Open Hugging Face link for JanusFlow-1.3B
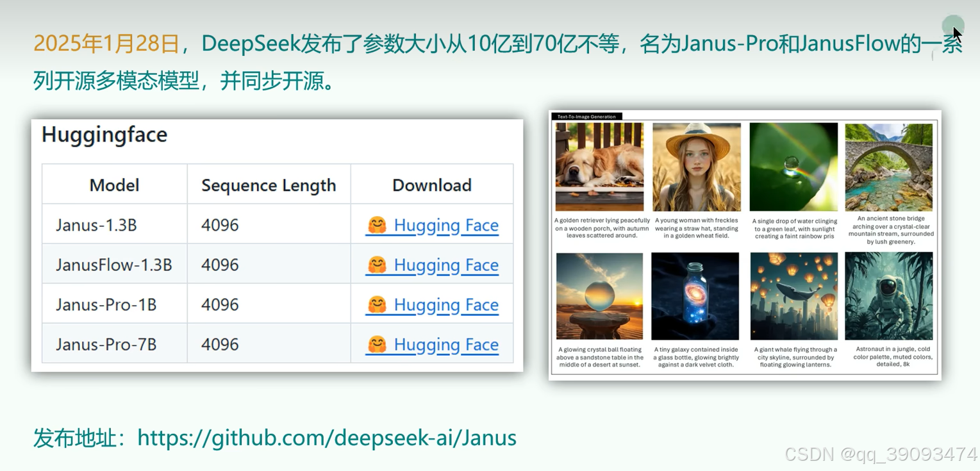This screenshot has height=471, width=980. [x=432, y=265]
